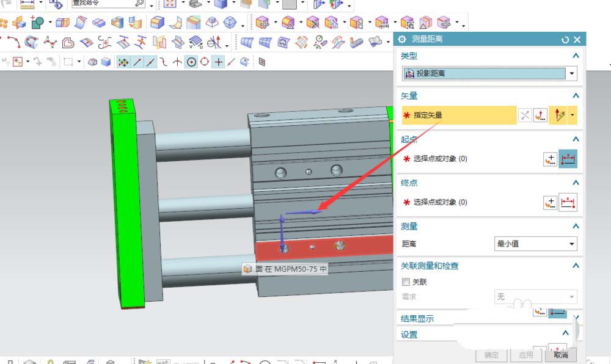Click the Measure Distance toolbar icon
611x364 pixels.
[x=27, y=4]
